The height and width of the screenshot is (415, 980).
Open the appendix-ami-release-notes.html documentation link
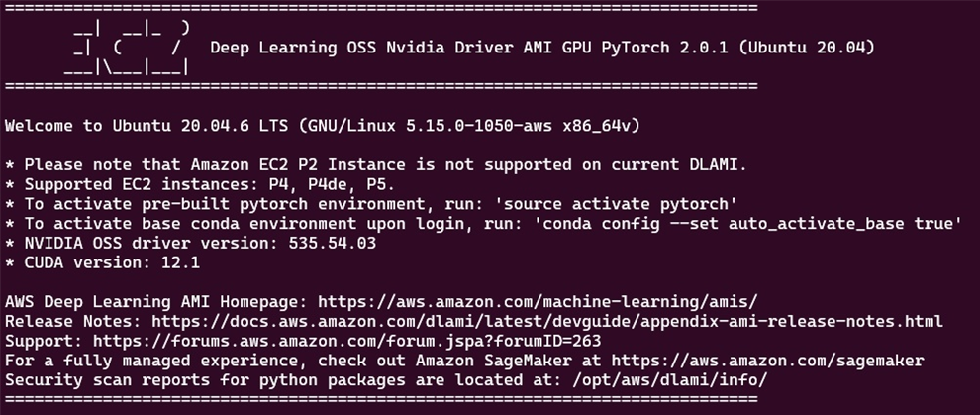[547, 321]
